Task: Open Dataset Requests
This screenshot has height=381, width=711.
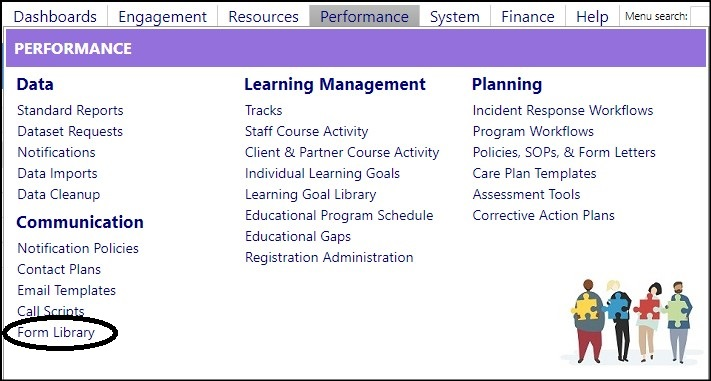Action: pos(70,132)
